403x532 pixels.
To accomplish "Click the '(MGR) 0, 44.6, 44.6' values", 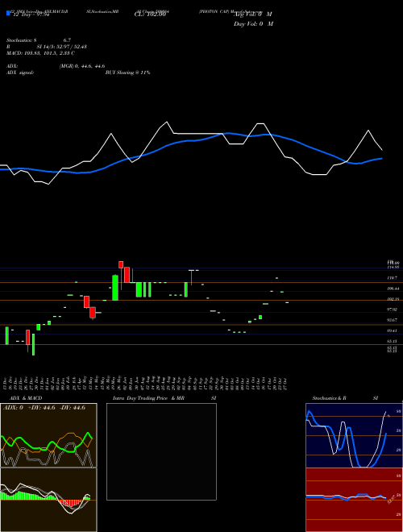I will (82, 66).
